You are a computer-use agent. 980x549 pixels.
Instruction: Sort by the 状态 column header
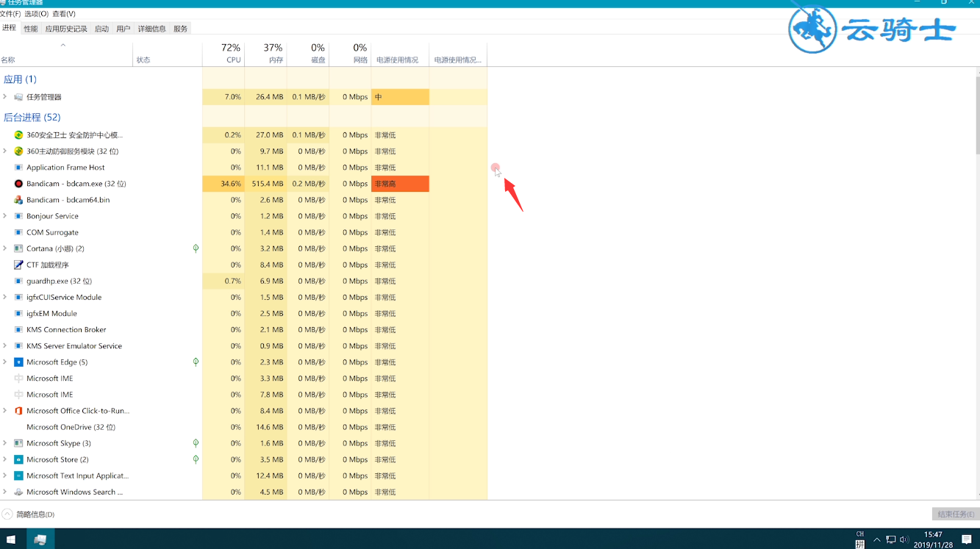coord(168,54)
